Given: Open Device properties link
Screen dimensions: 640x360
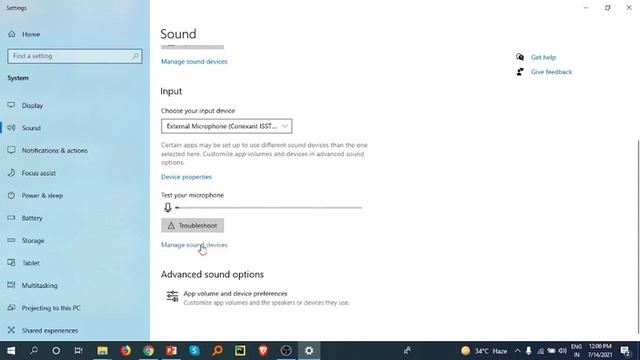Looking at the screenshot, I should click(187, 177).
